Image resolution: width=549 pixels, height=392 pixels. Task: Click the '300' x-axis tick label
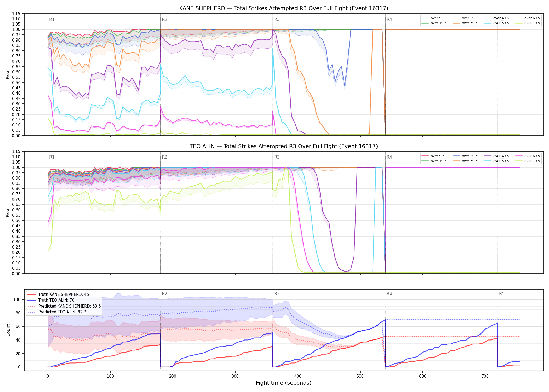(235, 376)
